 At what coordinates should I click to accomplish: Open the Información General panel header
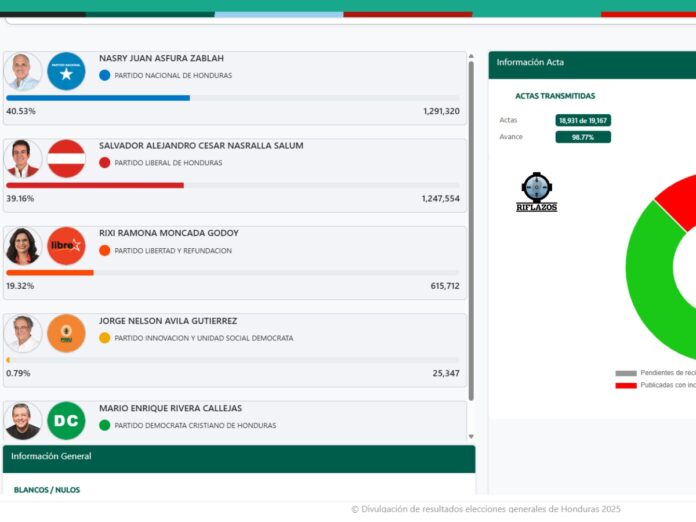point(238,457)
